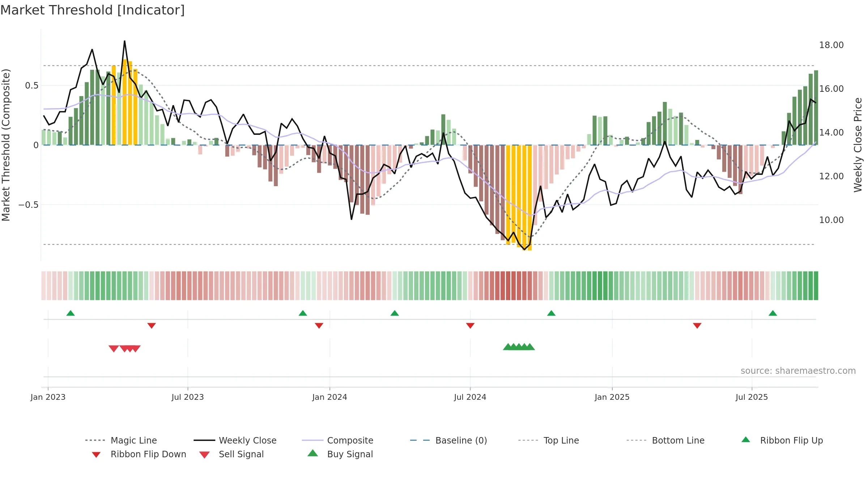Toggle the Sell Signal legend entry
The image size is (868, 488).
click(x=231, y=454)
